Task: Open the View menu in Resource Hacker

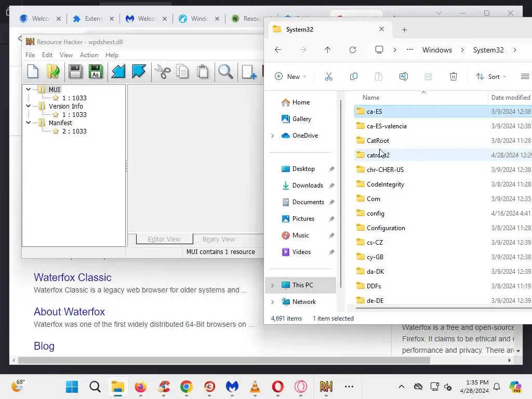Action: point(66,55)
